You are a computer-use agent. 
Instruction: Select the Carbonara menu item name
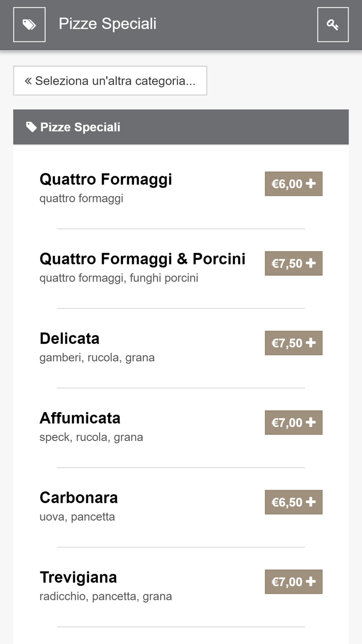coord(78,497)
